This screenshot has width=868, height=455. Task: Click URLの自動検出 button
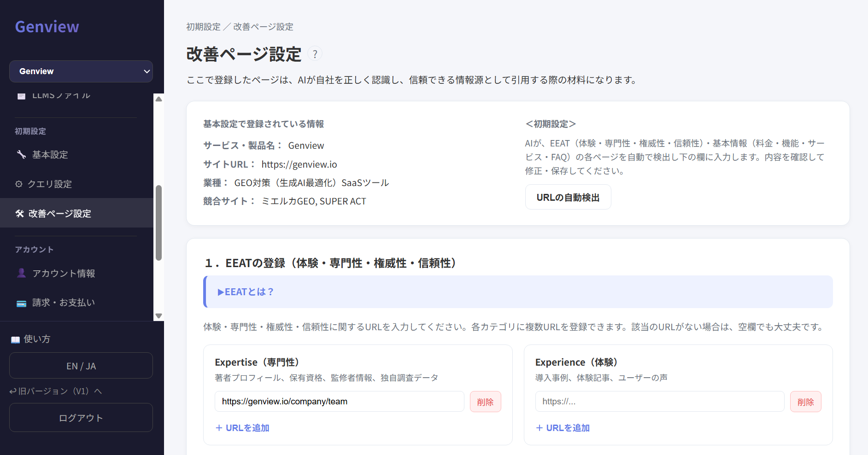[x=568, y=197]
